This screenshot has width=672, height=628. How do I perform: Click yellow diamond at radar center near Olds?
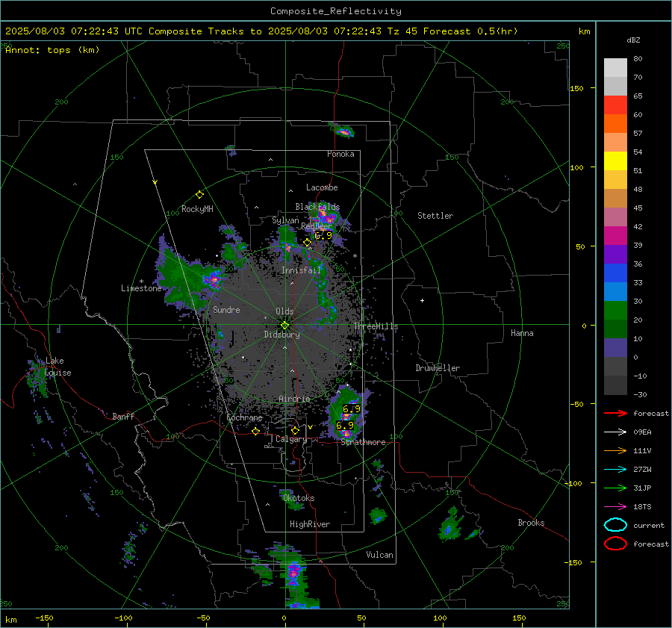[x=284, y=326]
